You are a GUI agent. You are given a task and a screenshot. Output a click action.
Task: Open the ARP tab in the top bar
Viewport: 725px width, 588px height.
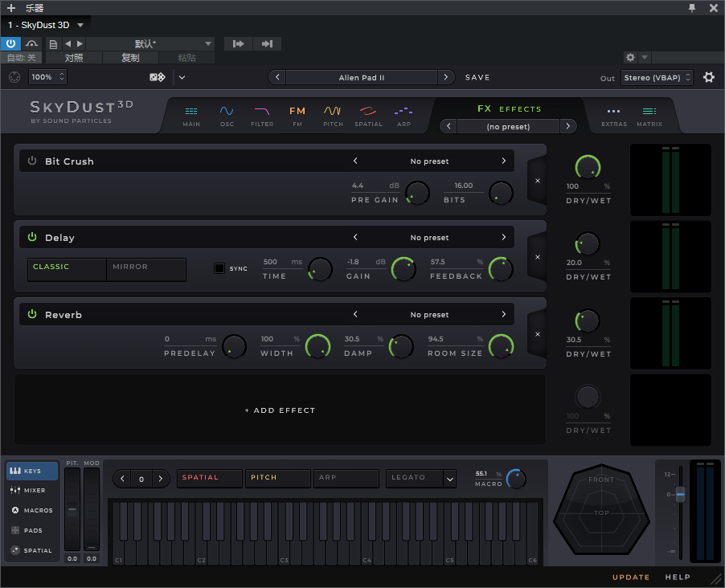click(x=403, y=116)
